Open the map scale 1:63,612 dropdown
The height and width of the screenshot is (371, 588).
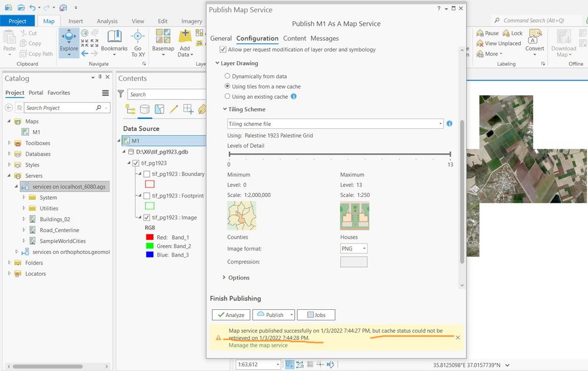coord(277,365)
